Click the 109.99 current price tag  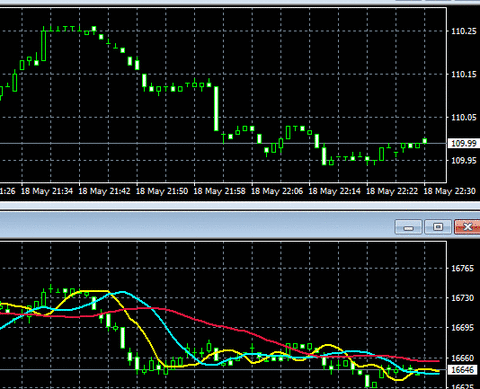point(463,144)
